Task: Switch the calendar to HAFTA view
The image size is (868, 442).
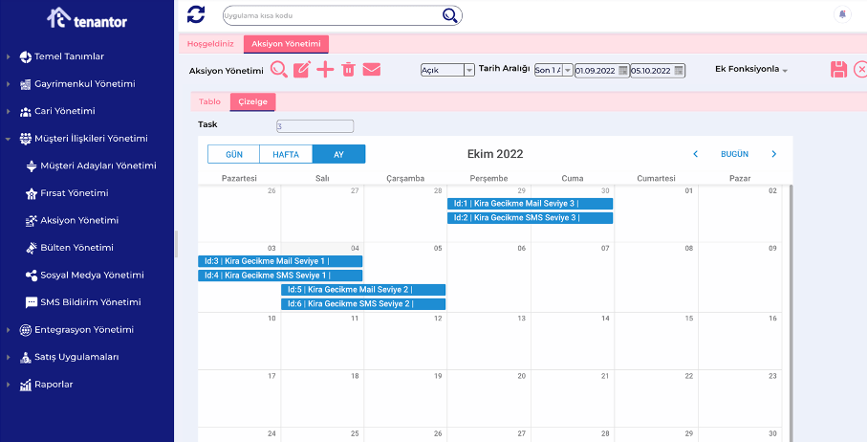Action: click(286, 154)
